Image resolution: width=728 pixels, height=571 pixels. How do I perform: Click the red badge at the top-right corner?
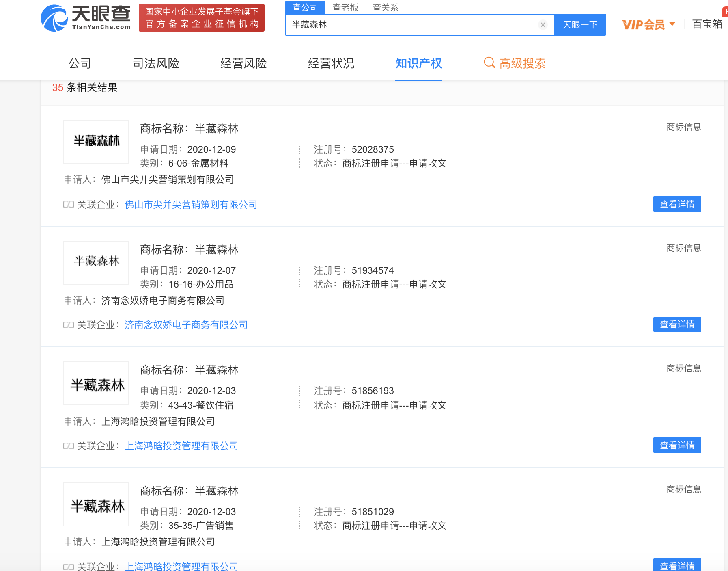[x=725, y=11]
